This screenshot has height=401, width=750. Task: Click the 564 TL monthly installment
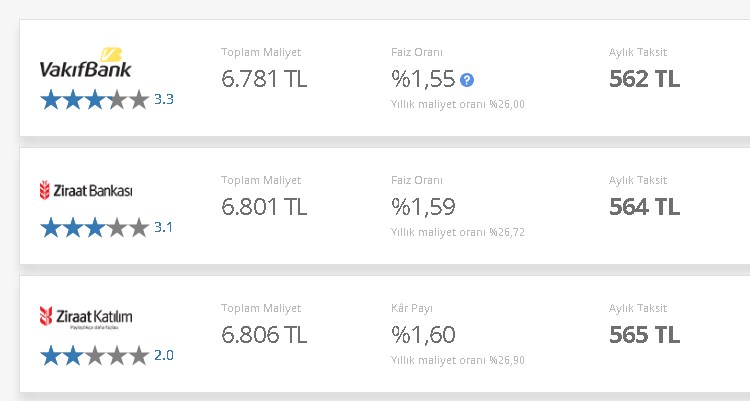(644, 207)
